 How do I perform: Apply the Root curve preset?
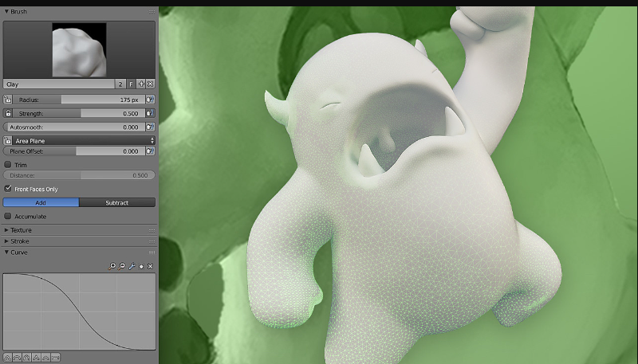26,358
